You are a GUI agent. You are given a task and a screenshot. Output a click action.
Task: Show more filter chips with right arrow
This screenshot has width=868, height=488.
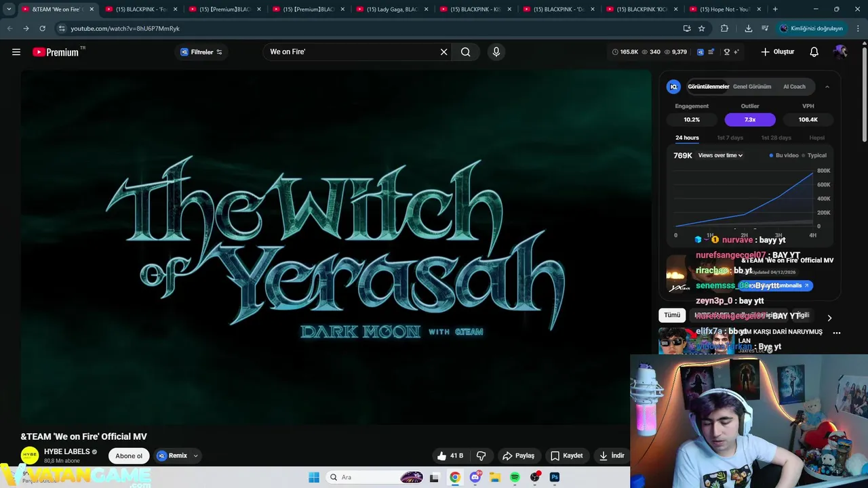point(829,318)
